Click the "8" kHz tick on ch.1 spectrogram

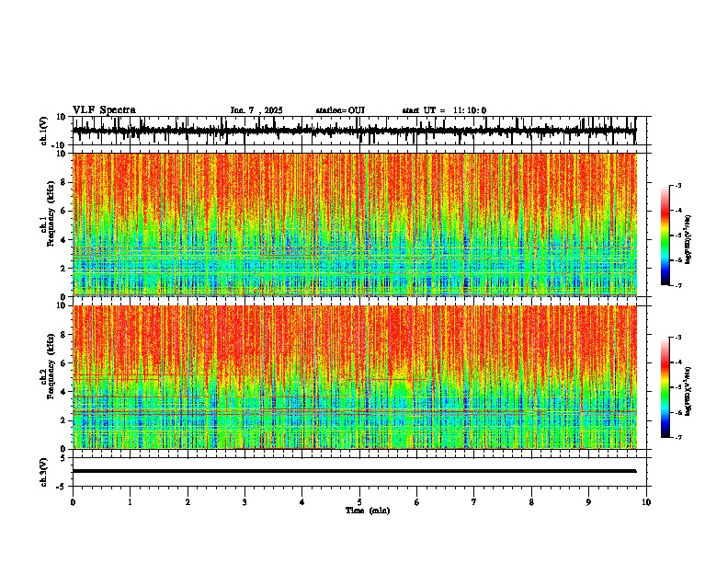pos(64,182)
